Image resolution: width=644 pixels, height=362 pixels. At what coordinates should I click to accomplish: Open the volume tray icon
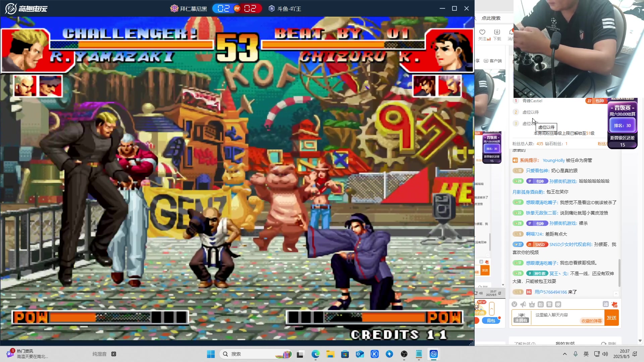point(605,354)
